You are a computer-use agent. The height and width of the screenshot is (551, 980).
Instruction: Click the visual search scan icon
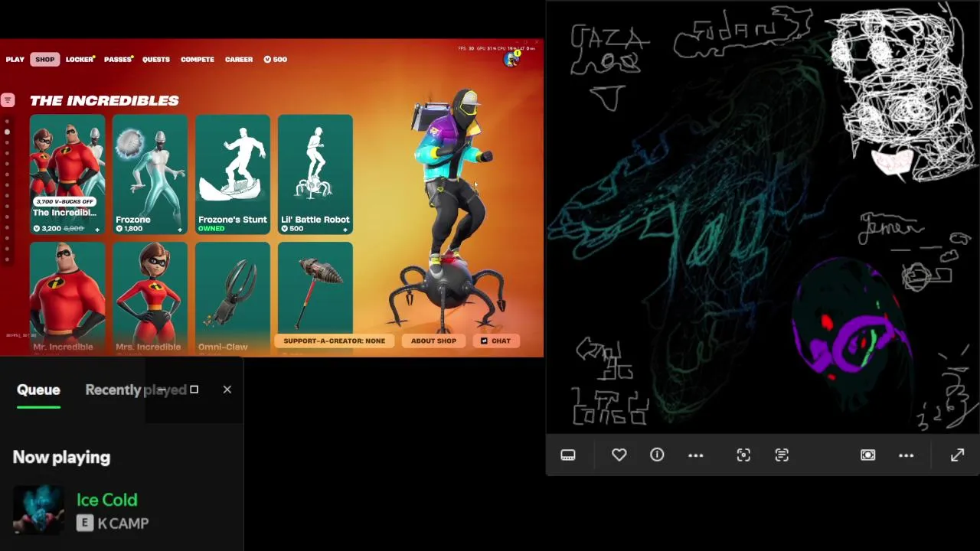pos(743,455)
